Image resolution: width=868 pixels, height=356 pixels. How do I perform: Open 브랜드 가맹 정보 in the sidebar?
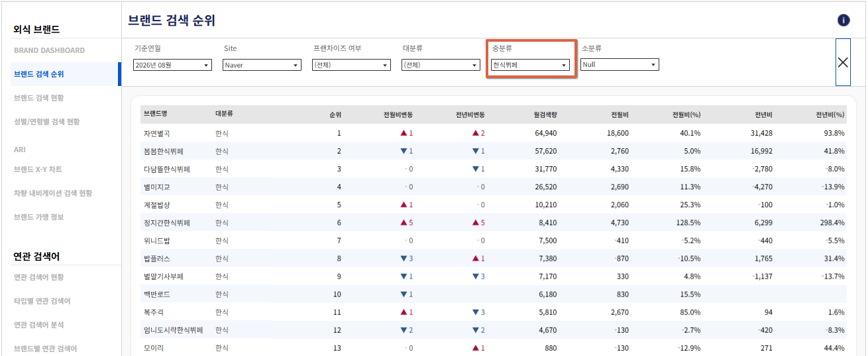pyautogui.click(x=39, y=217)
